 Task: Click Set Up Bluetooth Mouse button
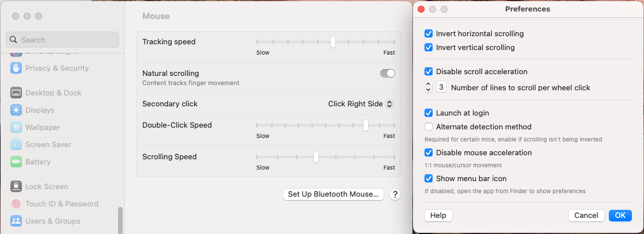click(x=334, y=194)
